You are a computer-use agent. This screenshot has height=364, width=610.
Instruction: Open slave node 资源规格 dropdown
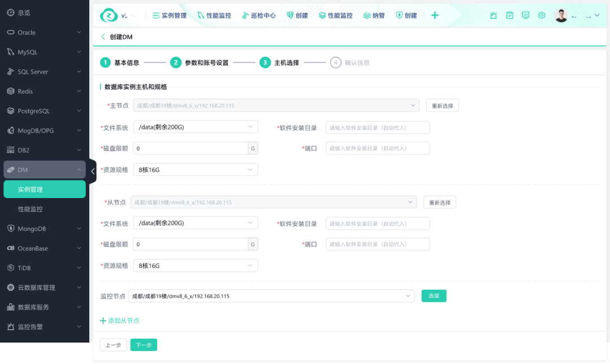[195, 266]
